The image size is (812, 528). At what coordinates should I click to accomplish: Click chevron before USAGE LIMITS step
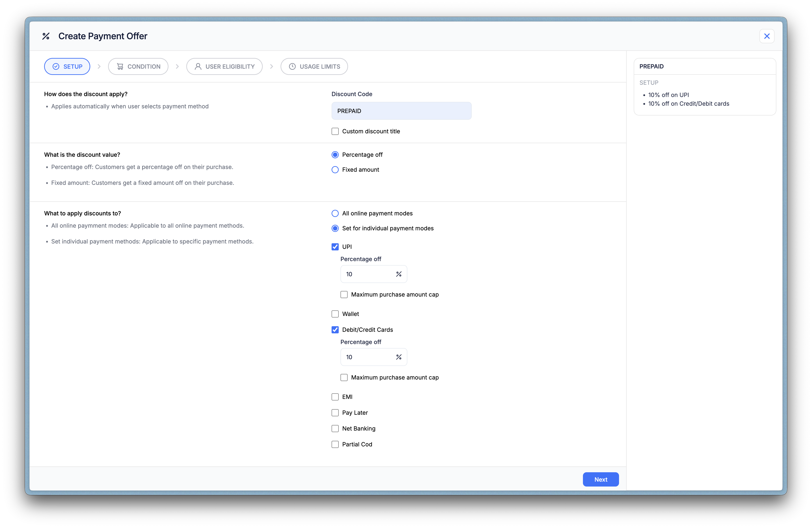pyautogui.click(x=272, y=66)
